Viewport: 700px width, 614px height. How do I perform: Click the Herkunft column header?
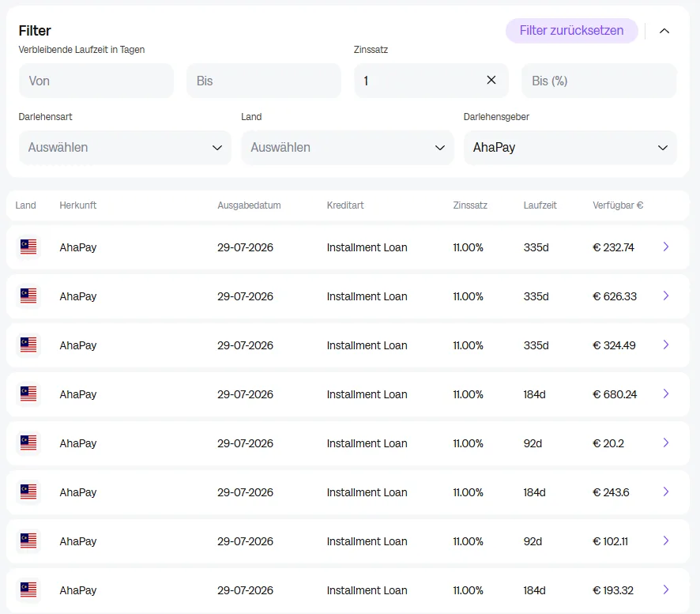pos(78,205)
